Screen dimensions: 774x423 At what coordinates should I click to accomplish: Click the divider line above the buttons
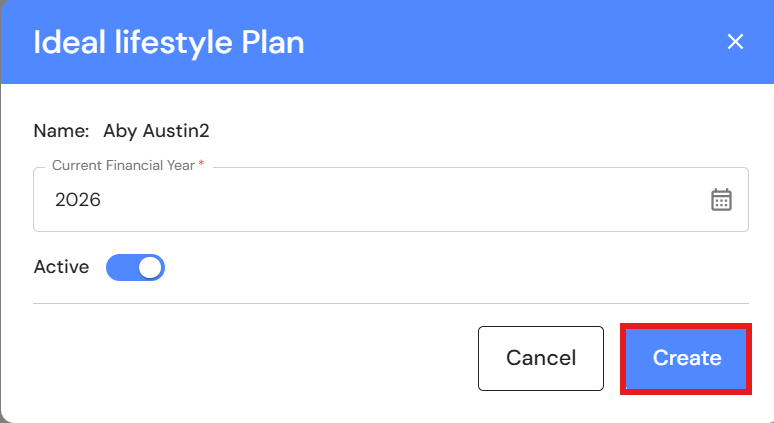pyautogui.click(x=390, y=303)
